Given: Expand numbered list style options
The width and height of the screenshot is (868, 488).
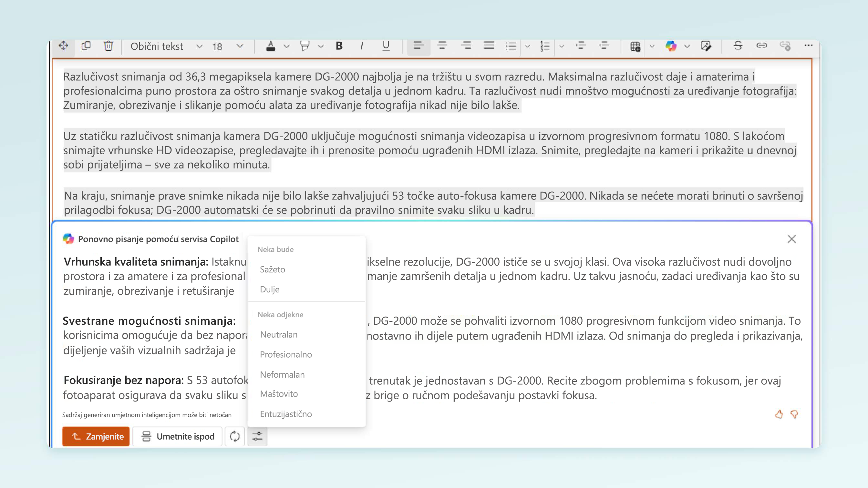Looking at the screenshot, I should pos(561,46).
